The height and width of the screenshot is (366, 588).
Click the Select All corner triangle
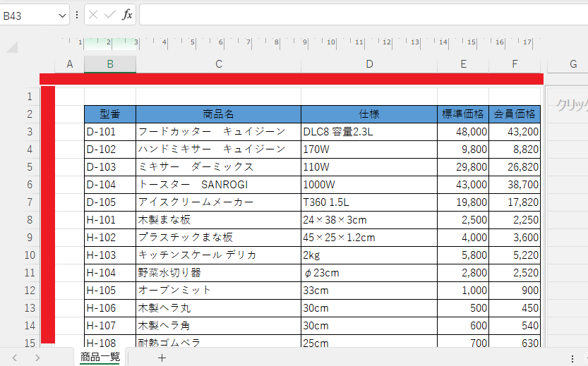point(12,49)
